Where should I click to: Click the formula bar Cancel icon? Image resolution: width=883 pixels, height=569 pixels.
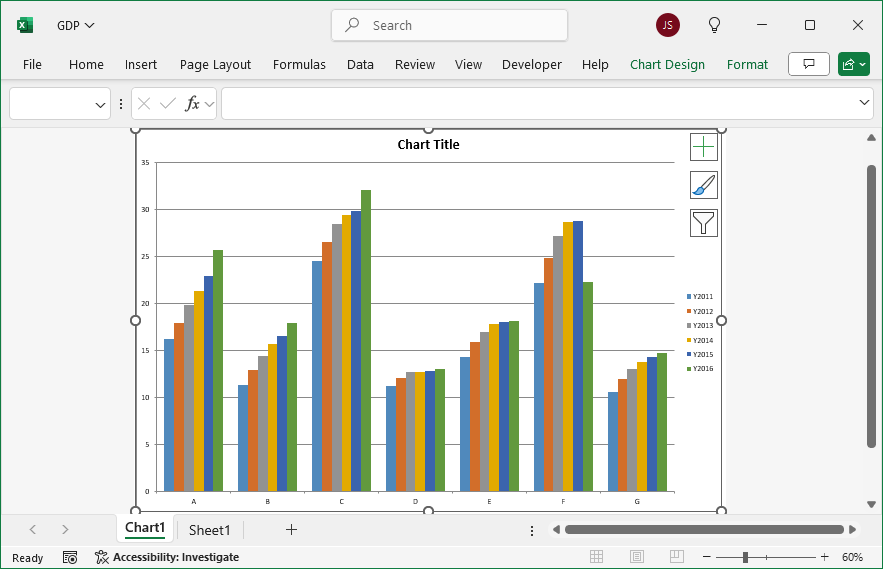(x=144, y=104)
